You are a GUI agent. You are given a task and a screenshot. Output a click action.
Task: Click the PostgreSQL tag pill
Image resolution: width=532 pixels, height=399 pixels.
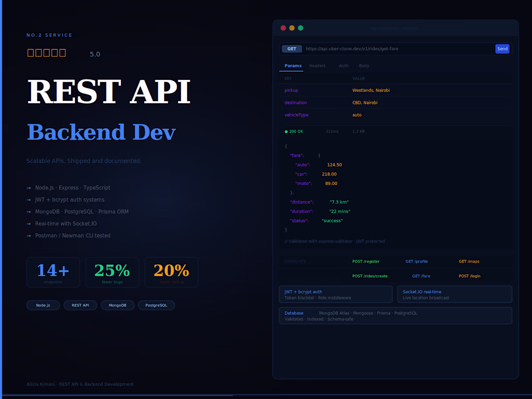[156, 305]
